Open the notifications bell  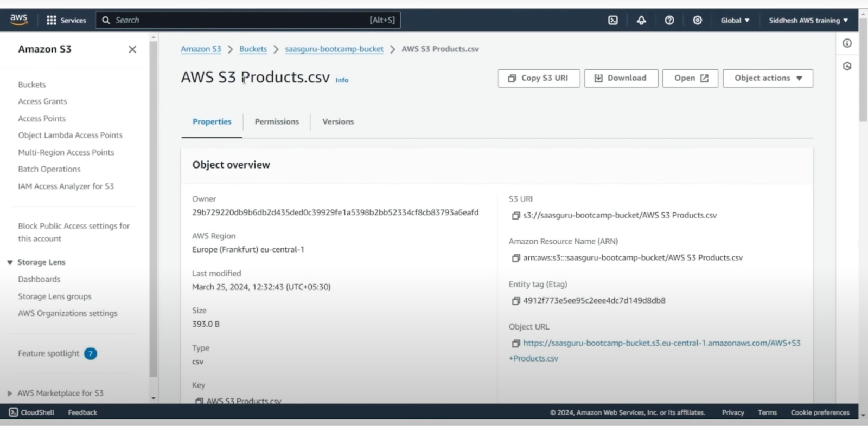pos(641,20)
